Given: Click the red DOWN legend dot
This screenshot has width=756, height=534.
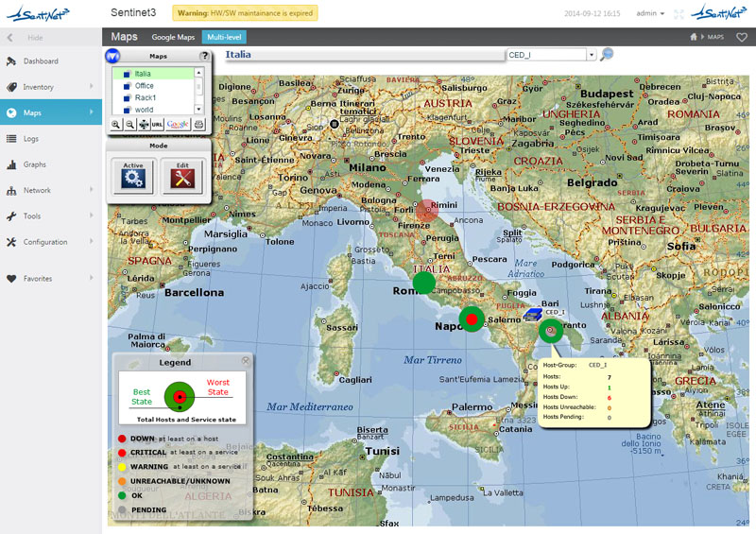Looking at the screenshot, I should coord(122,439).
